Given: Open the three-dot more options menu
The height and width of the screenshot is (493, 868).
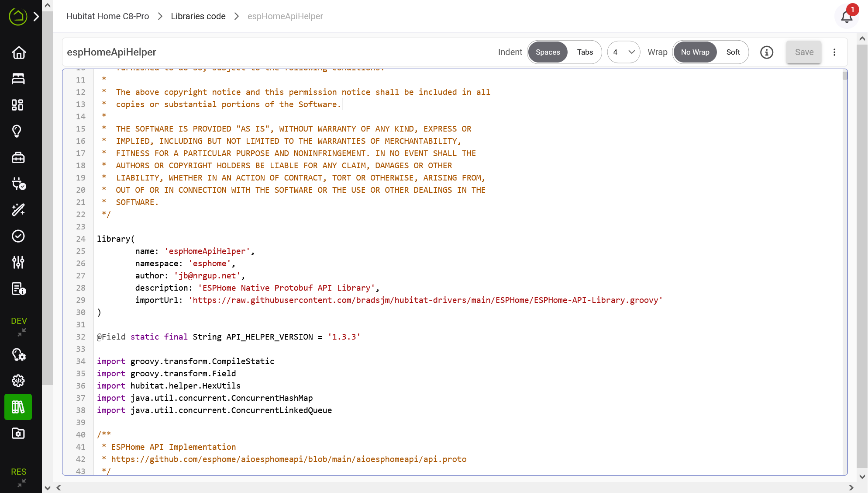Looking at the screenshot, I should pos(834,52).
